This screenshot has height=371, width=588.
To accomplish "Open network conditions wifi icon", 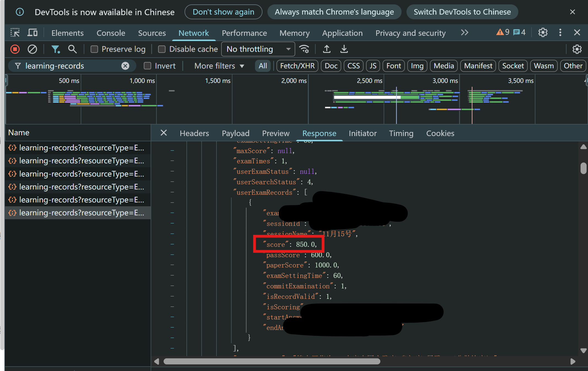I will click(x=304, y=49).
